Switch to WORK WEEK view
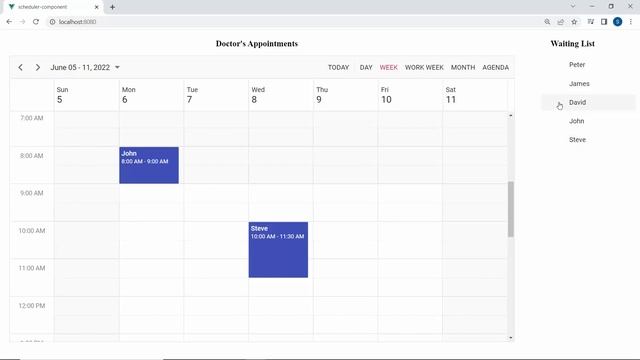The image size is (640, 360). [424, 67]
